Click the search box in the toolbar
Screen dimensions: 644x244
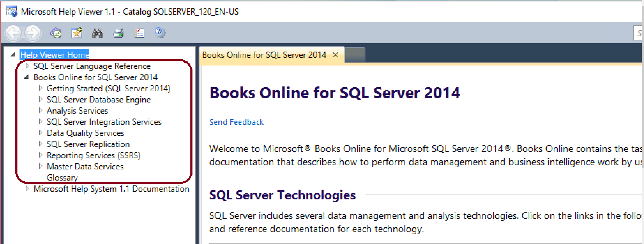638,33
